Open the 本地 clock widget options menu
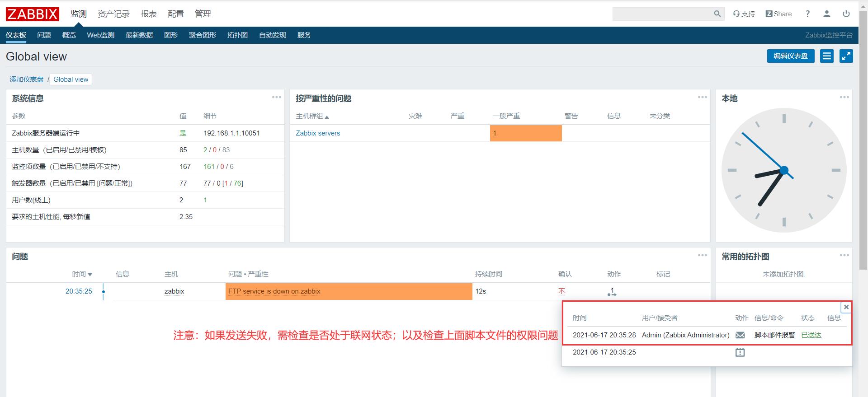Screen dimensions: 868x397 click(x=844, y=97)
